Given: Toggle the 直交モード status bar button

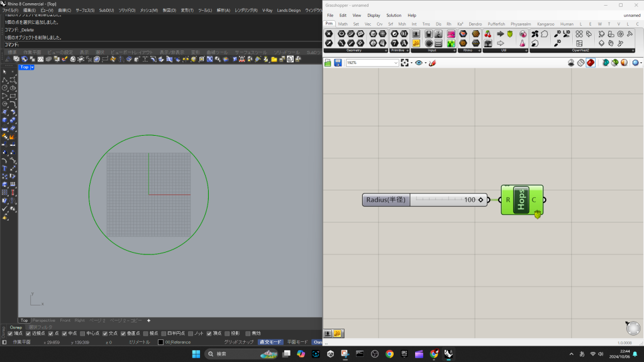Looking at the screenshot, I should (x=270, y=342).
